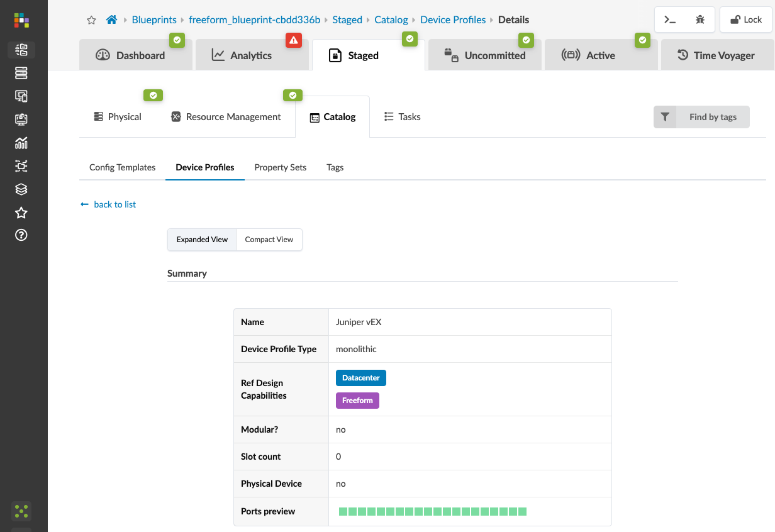
Task: Open the Analytics chart icon in sidebar
Action: click(21, 143)
